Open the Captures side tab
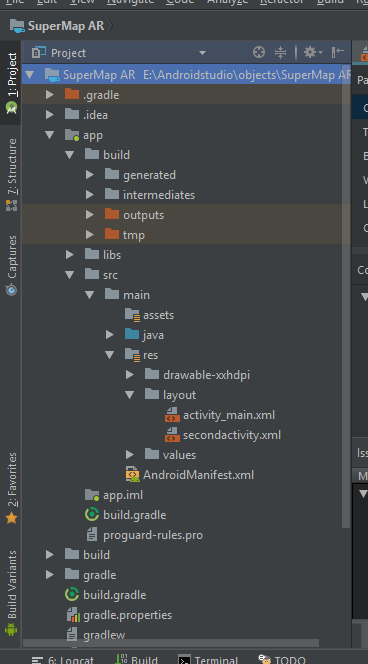The width and height of the screenshot is (368, 664). coord(11,265)
